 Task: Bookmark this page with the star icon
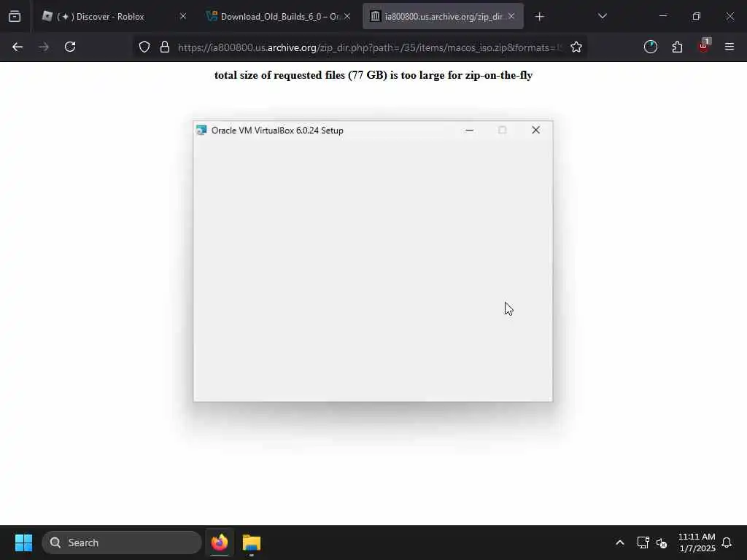click(576, 47)
